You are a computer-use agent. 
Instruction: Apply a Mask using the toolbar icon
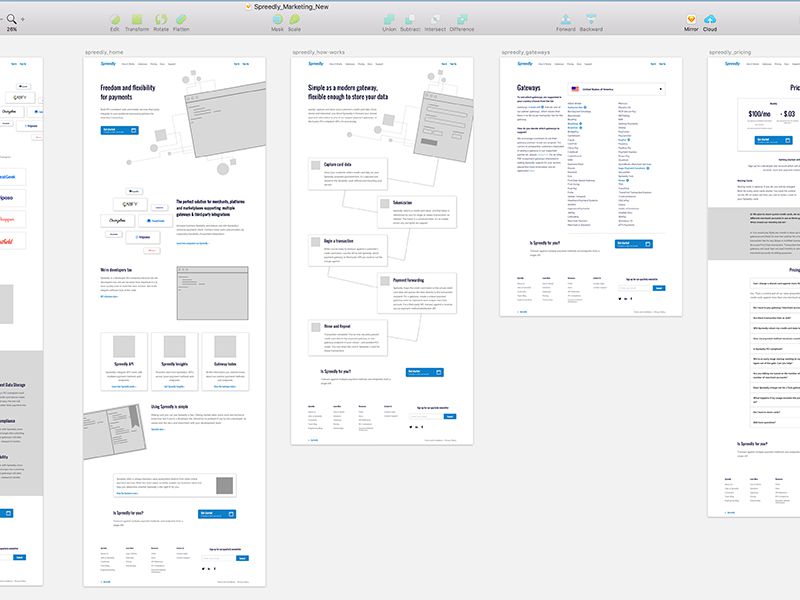click(276, 19)
